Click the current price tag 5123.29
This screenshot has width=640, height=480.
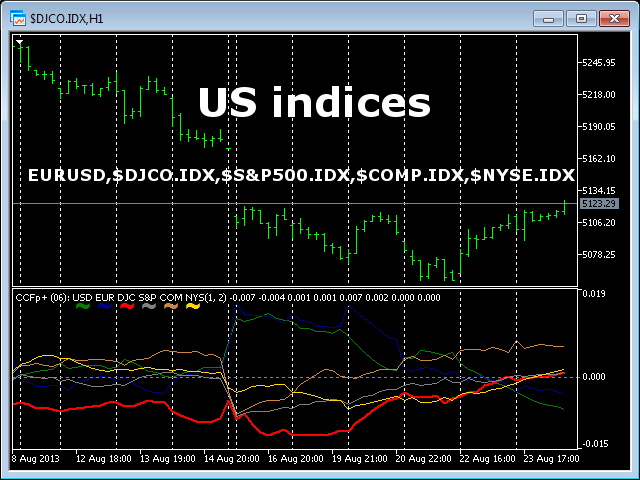point(599,204)
